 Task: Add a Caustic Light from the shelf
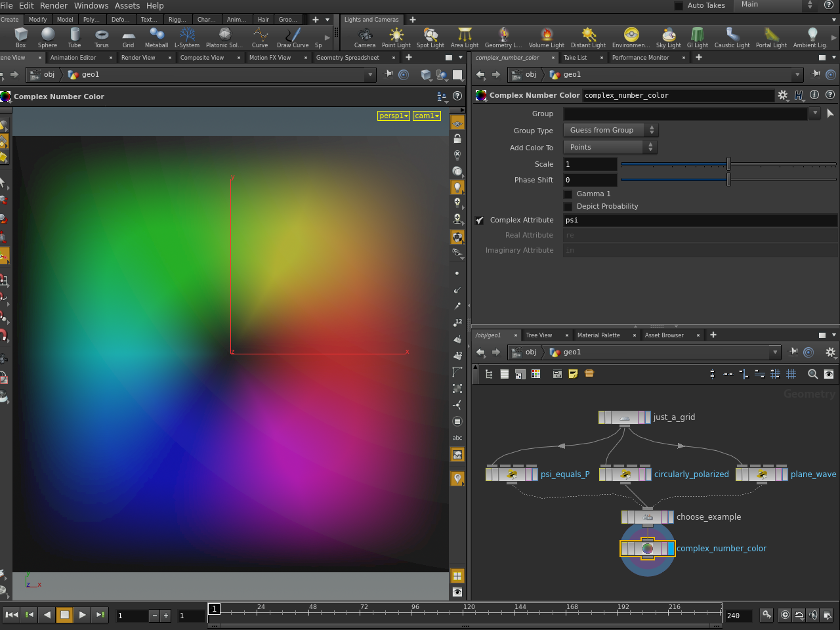coord(732,37)
